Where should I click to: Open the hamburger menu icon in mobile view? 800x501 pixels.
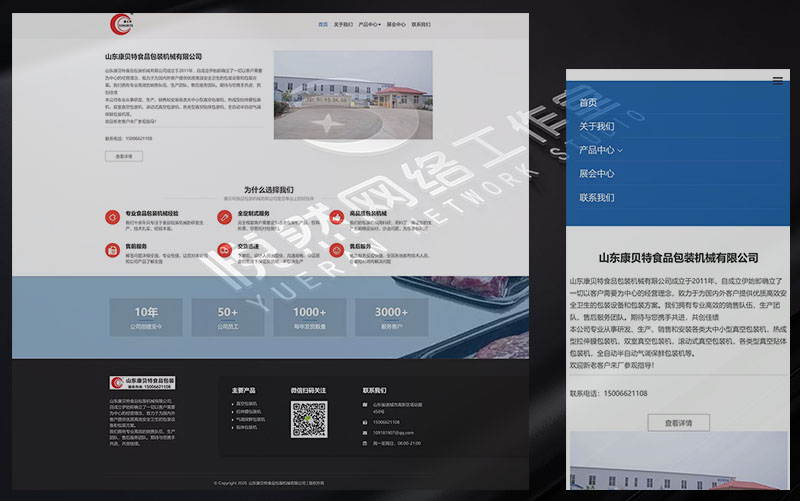778,81
